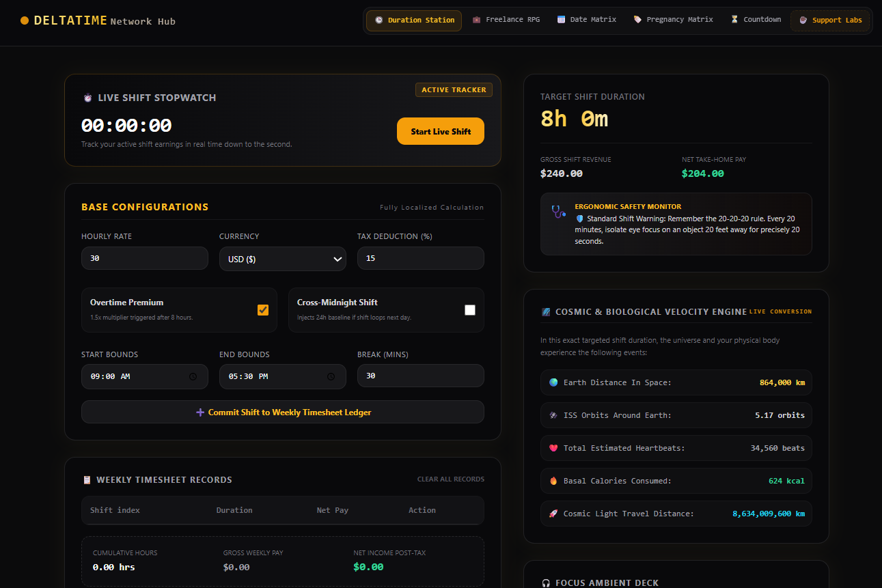882x588 pixels.
Task: Click the Weekly Timesheet Records notepad icon
Action: (x=87, y=480)
